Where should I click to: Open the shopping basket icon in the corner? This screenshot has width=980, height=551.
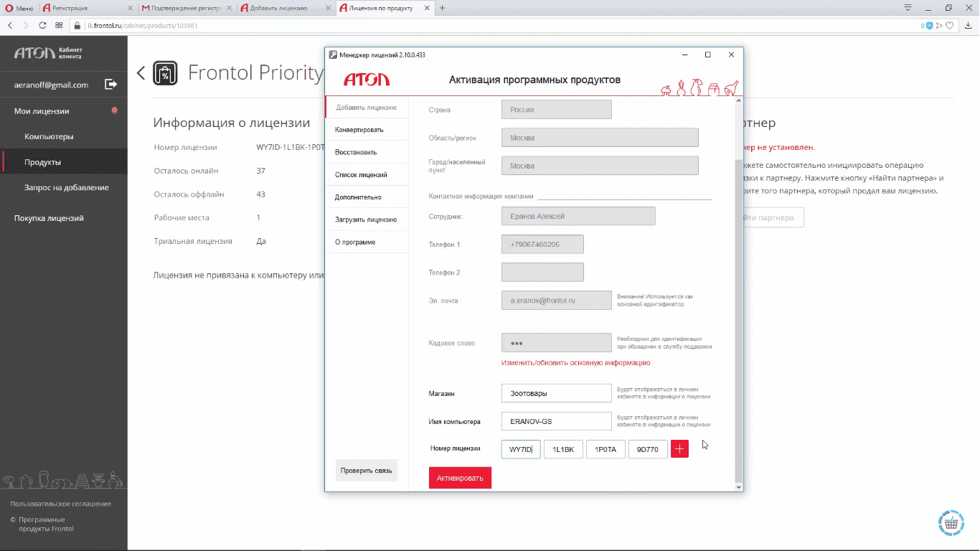click(951, 523)
